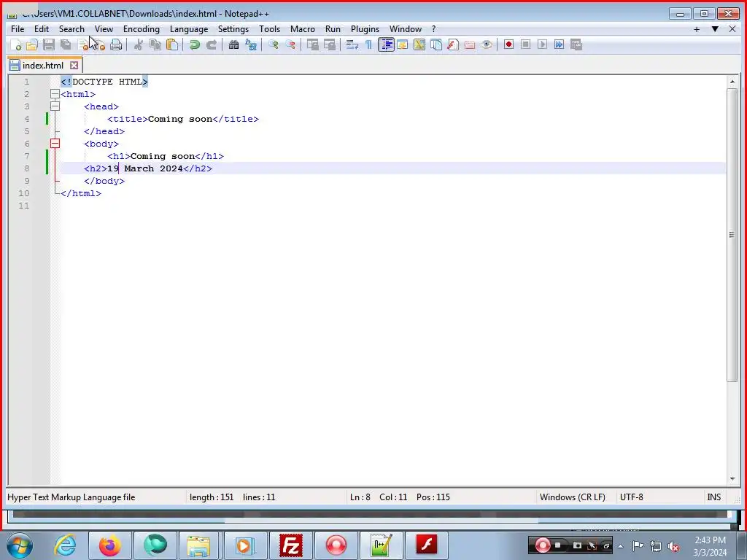Open Windows Explorer folder taskbar icon
This screenshot has height=560, width=747.
[198, 545]
